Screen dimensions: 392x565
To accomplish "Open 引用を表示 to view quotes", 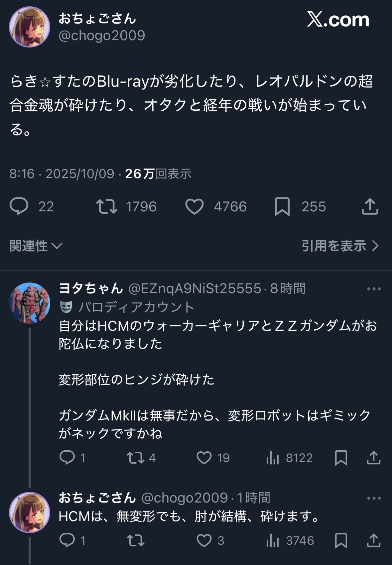I will 340,246.
